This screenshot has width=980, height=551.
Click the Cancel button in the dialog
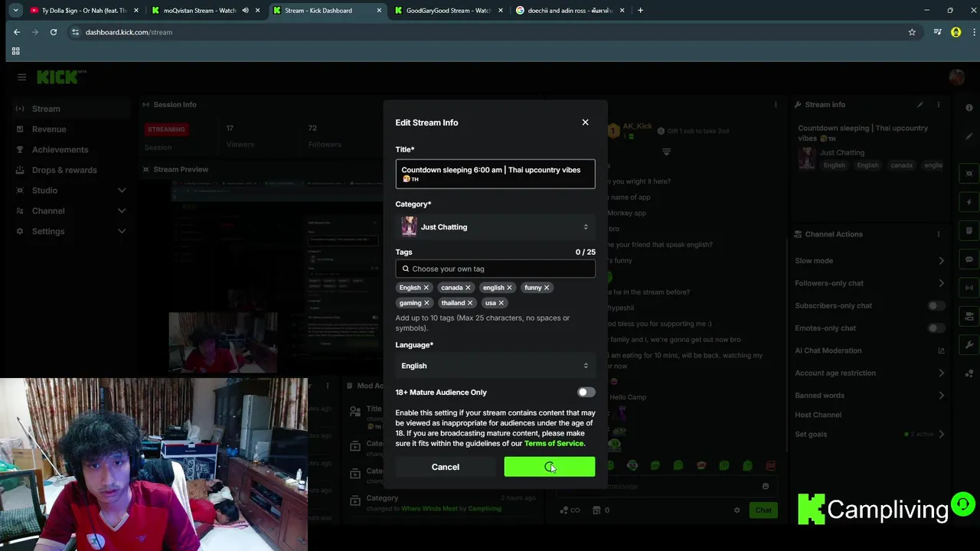coord(446,467)
